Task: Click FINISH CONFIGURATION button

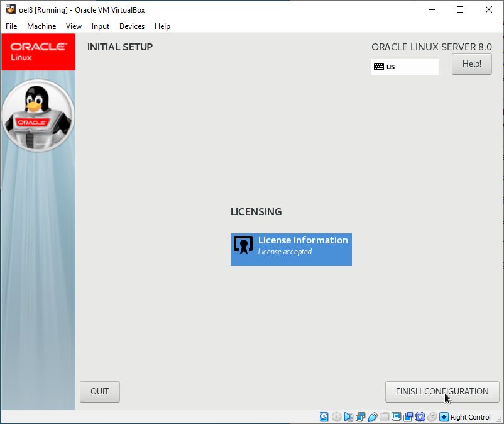Action: 442,391
